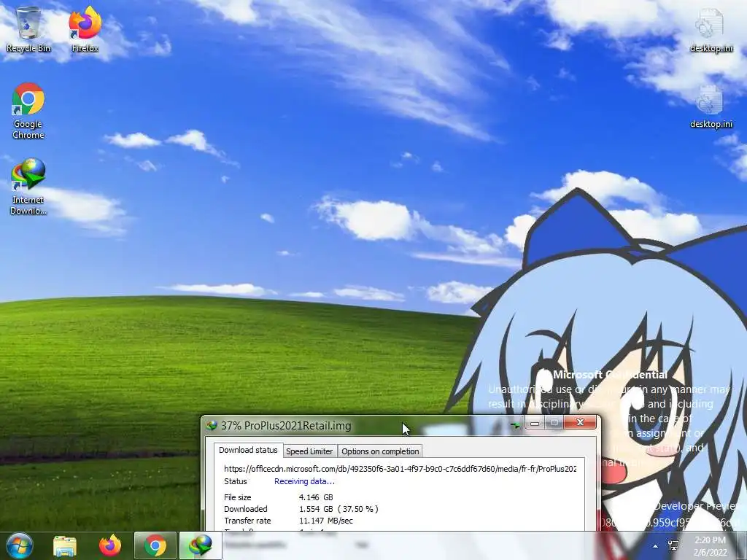Open Windows Explorer from the taskbar
Viewport: 747px width, 560px height.
pyautogui.click(x=65, y=545)
